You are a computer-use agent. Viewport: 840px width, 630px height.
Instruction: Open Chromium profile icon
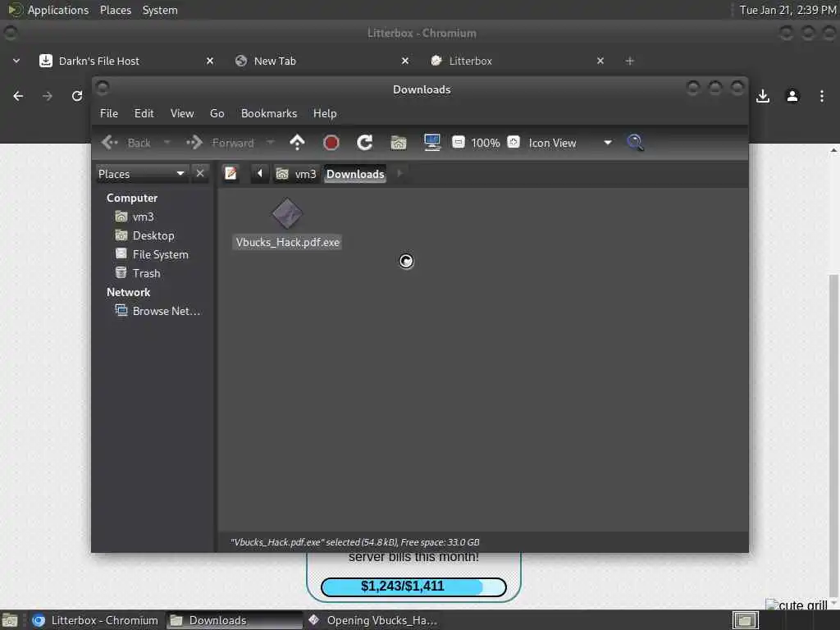tap(792, 96)
